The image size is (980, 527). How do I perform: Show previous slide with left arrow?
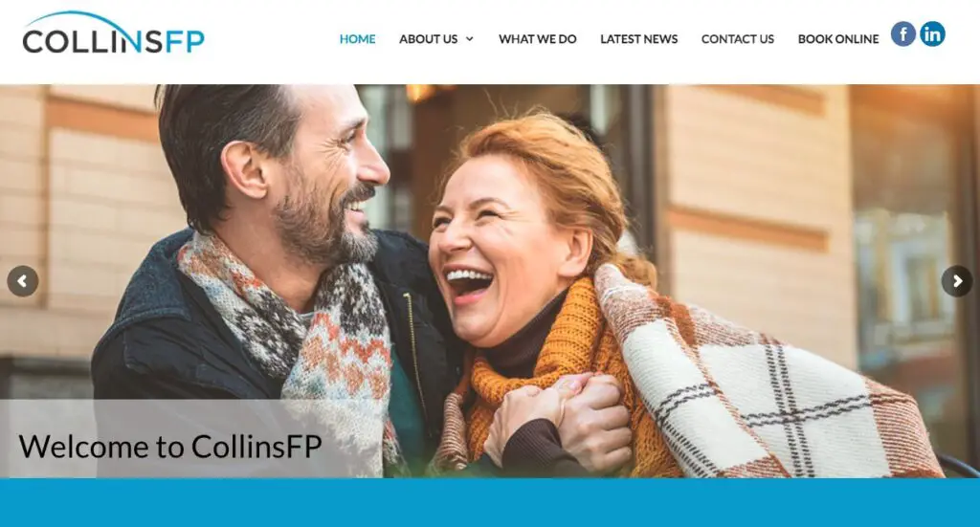(23, 281)
